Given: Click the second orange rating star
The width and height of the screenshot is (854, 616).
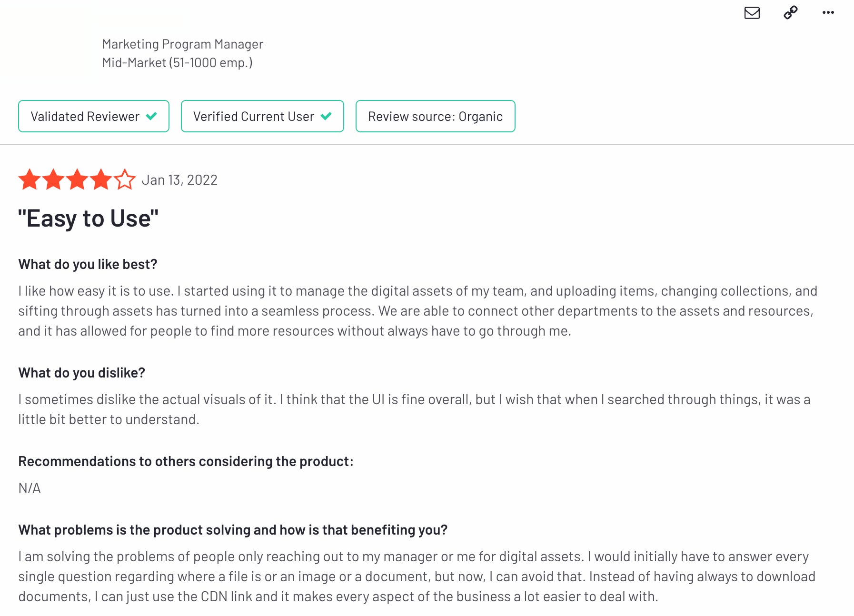Looking at the screenshot, I should 53,179.
